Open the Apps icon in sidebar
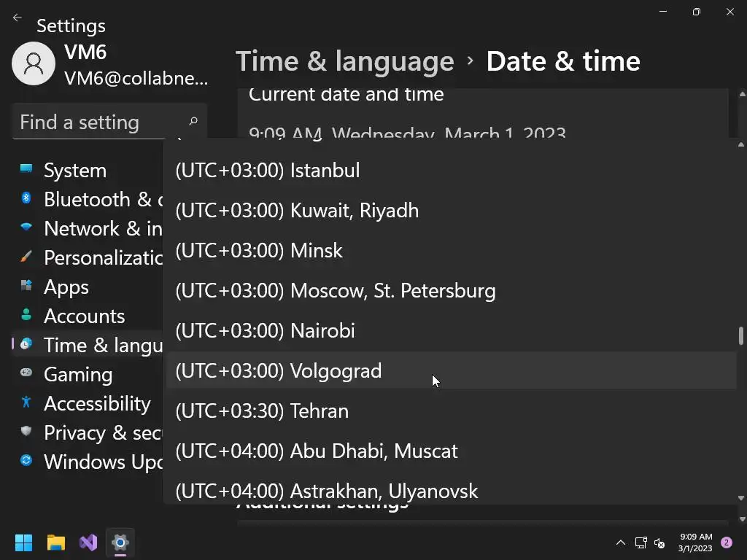 (26, 286)
